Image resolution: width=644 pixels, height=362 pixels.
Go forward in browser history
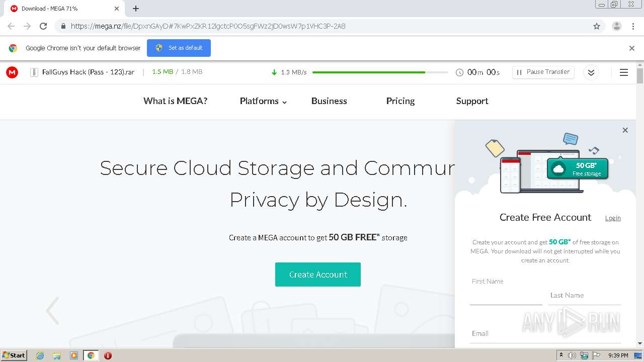[27, 26]
